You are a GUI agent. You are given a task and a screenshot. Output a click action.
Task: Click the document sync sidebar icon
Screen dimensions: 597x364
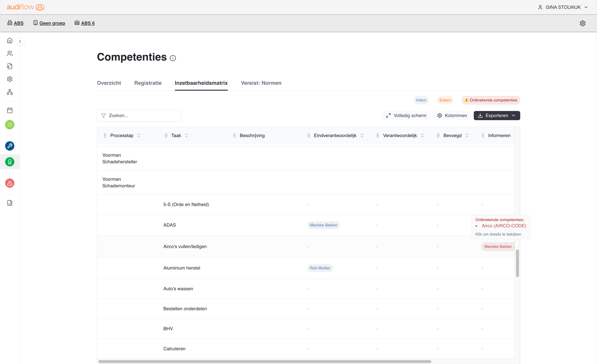coord(10,66)
